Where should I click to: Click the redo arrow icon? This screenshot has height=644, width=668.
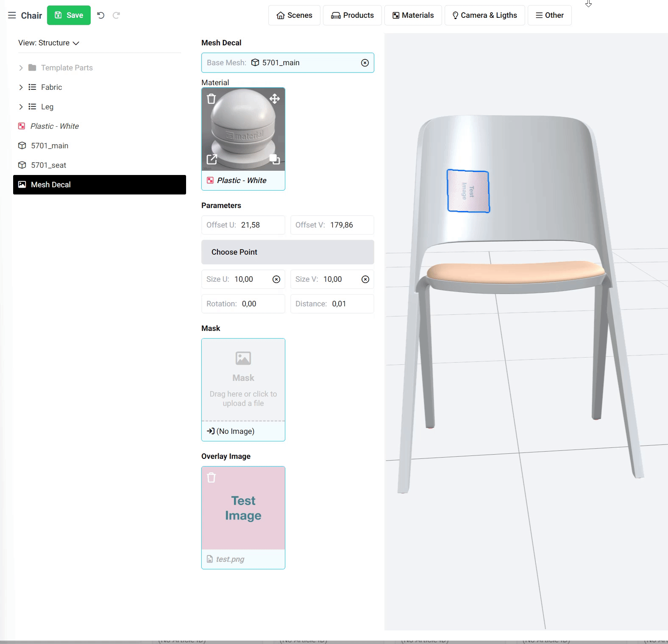coord(116,16)
